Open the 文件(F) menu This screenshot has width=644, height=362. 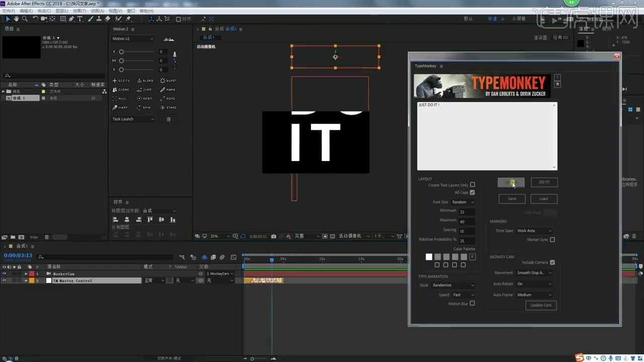(x=9, y=11)
